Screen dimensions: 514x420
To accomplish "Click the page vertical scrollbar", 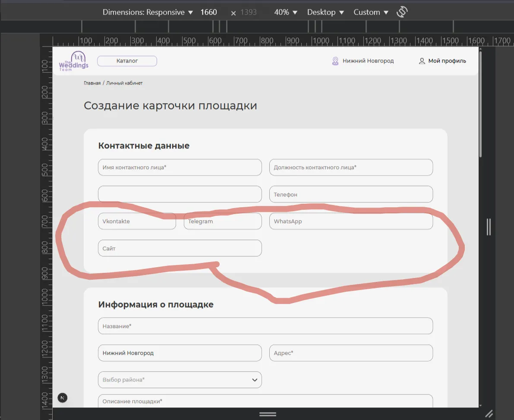I will (x=481, y=104).
